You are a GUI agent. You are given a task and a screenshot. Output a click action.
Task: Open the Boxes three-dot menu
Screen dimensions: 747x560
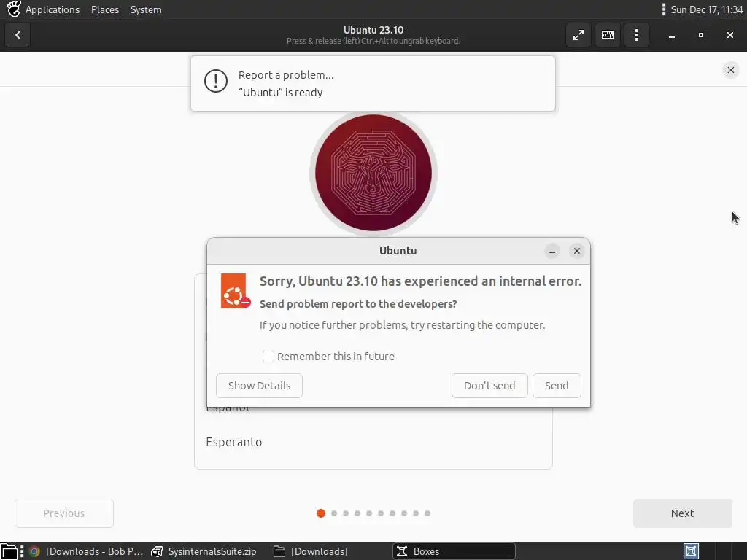tap(636, 35)
